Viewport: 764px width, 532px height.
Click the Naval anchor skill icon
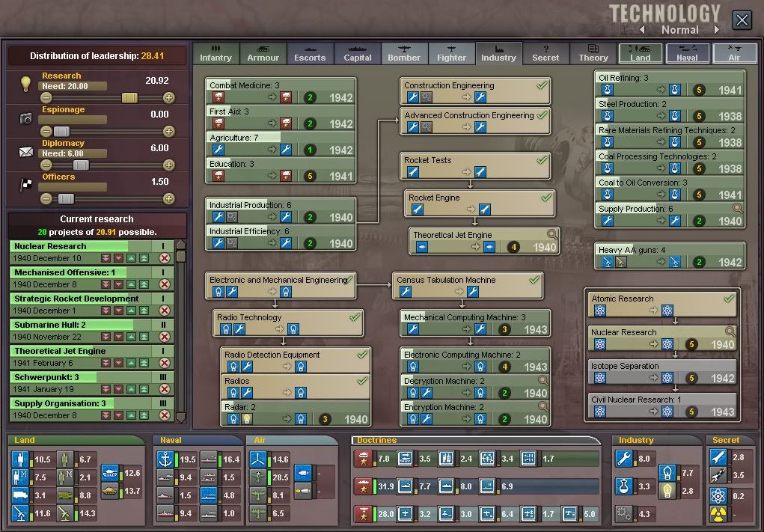[x=165, y=459]
